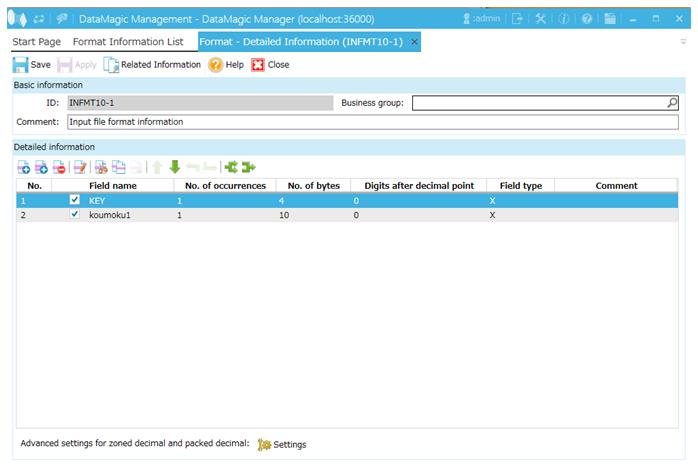Click the logout icon in title bar
The height and width of the screenshot is (468, 698).
pyautogui.click(x=517, y=18)
